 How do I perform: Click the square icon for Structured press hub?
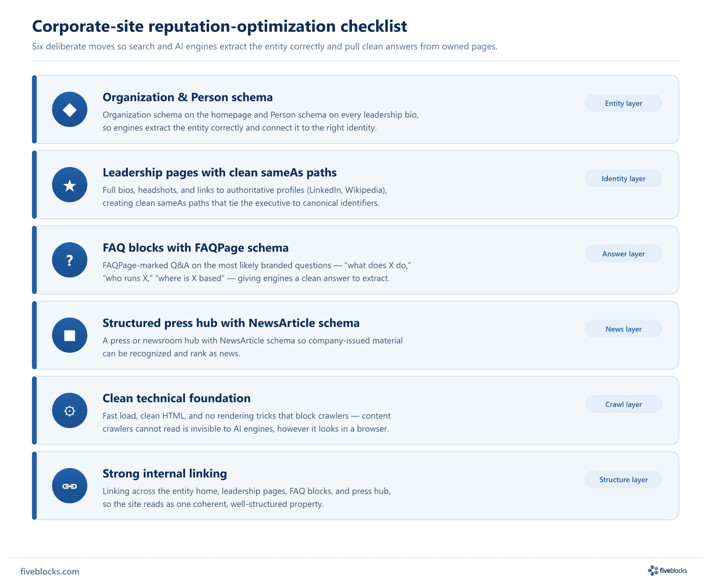click(x=70, y=335)
